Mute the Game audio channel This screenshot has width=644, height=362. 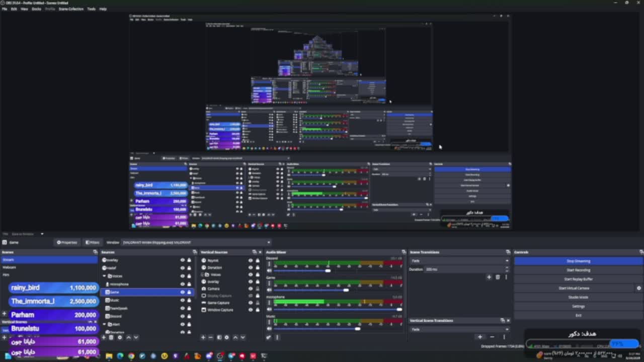pos(269,290)
